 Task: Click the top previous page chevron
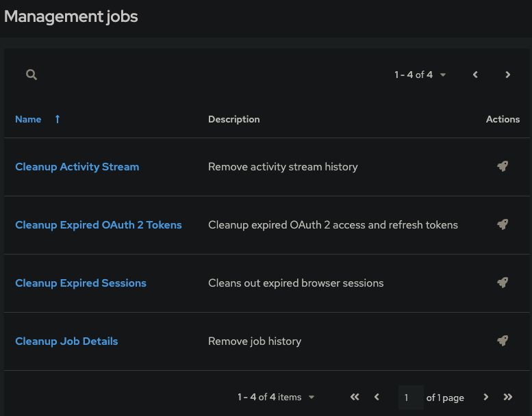[475, 75]
